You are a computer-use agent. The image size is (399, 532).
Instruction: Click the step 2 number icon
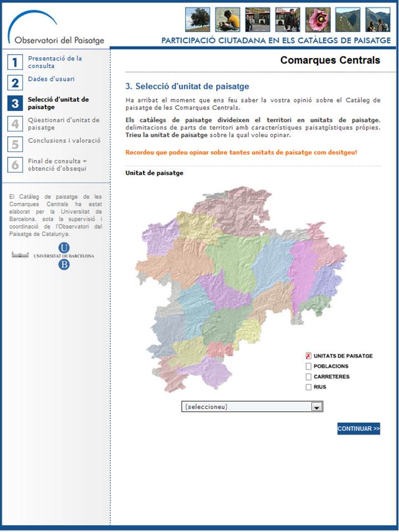pos(15,83)
